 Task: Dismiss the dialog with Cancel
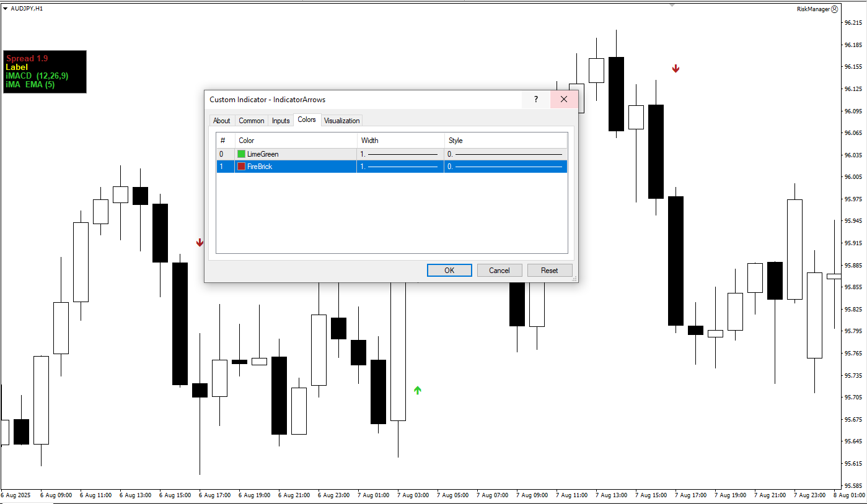pos(500,270)
